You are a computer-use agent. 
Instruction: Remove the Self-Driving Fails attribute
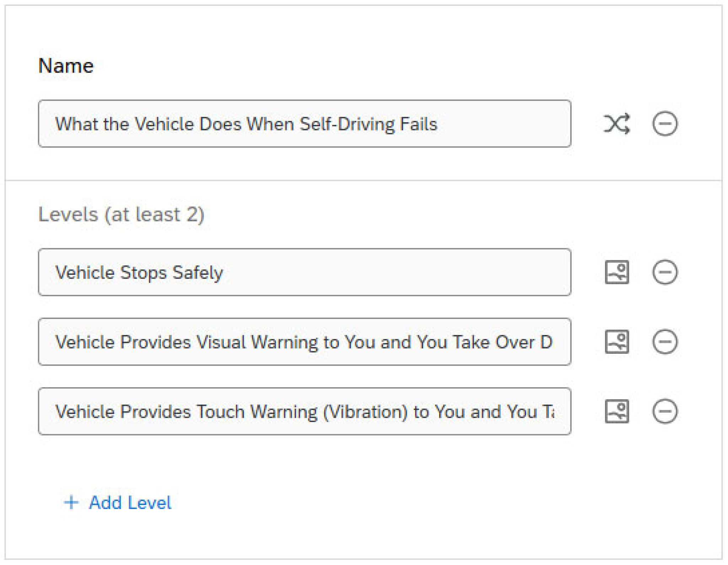pyautogui.click(x=665, y=124)
